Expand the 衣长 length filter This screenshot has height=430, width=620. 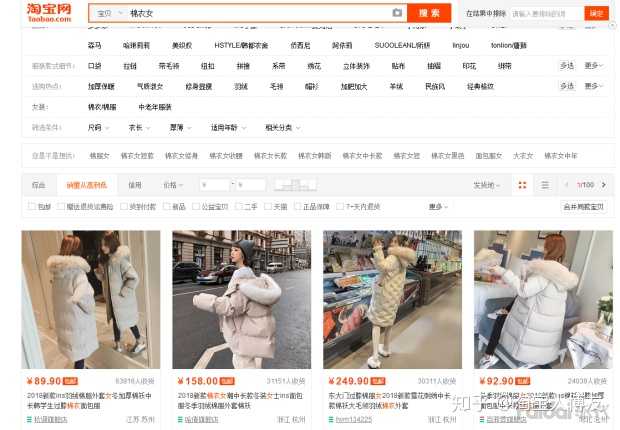pyautogui.click(x=140, y=128)
